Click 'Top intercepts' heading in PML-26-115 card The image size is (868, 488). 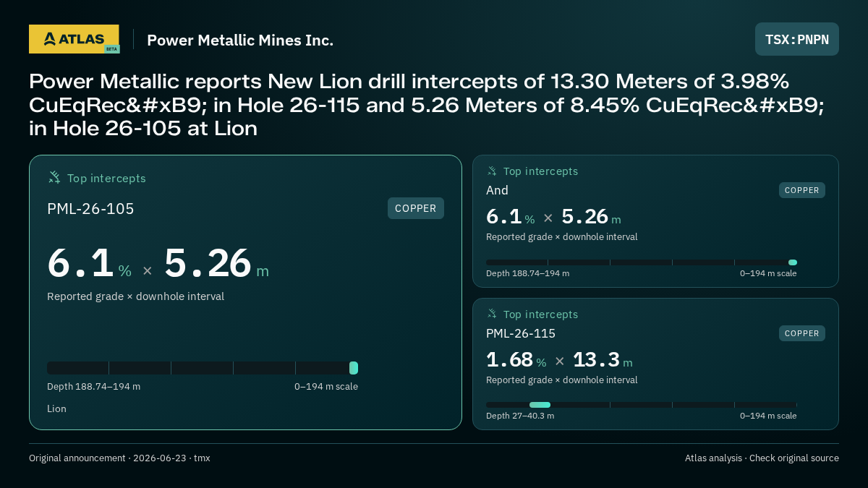tap(540, 314)
